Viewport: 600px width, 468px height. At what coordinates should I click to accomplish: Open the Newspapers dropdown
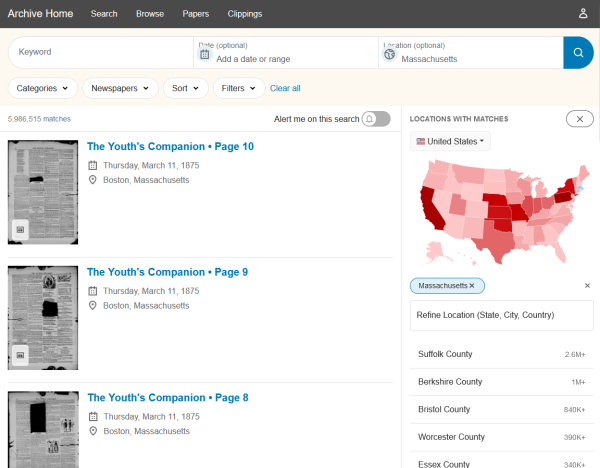click(120, 88)
